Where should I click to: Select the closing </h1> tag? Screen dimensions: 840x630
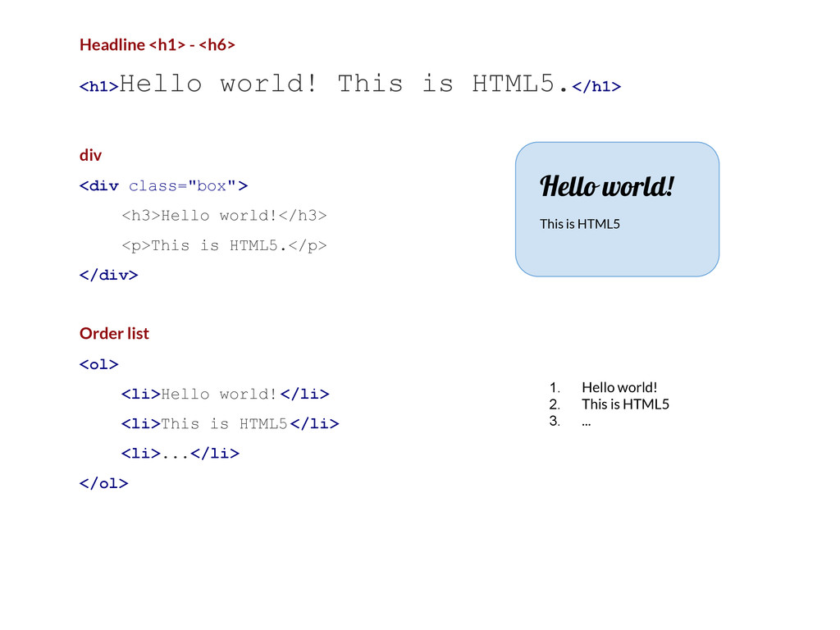[x=596, y=86]
